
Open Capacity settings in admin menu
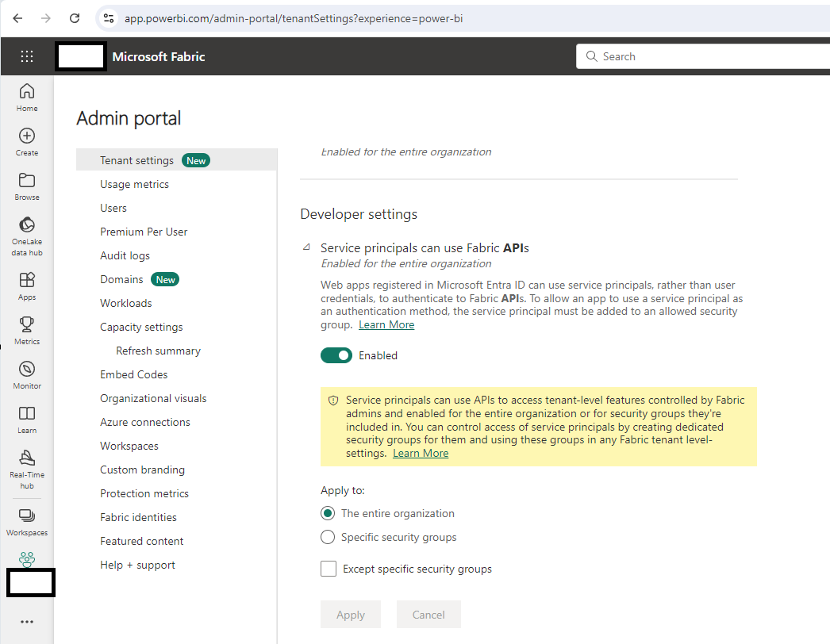(x=141, y=327)
